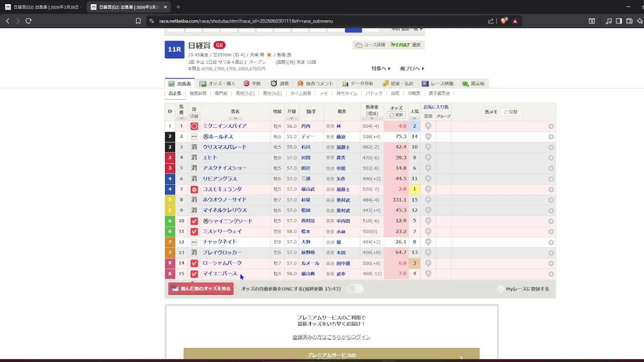The height and width of the screenshot is (362, 644).
Task: Add ミクニインスパイア to favorites with the plus icon
Action: click(428, 126)
